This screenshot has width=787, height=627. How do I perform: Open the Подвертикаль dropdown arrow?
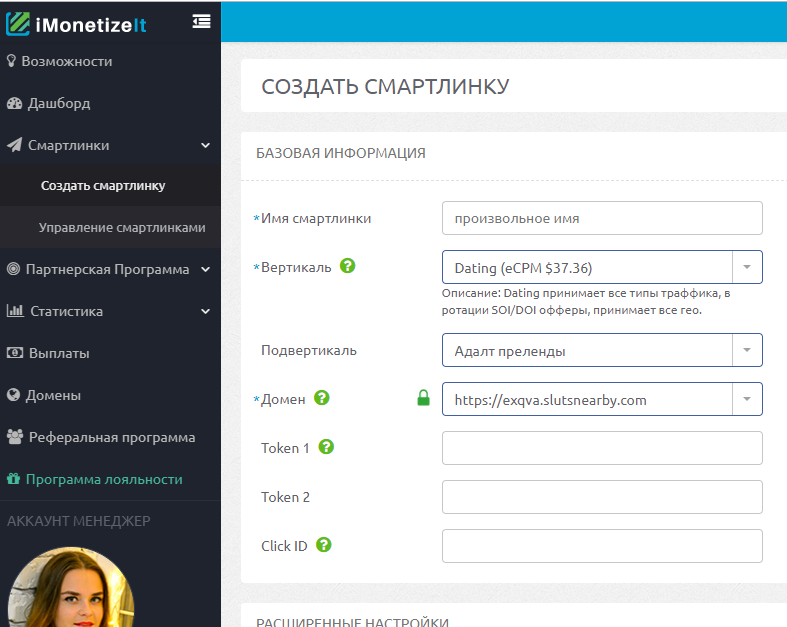tap(747, 350)
